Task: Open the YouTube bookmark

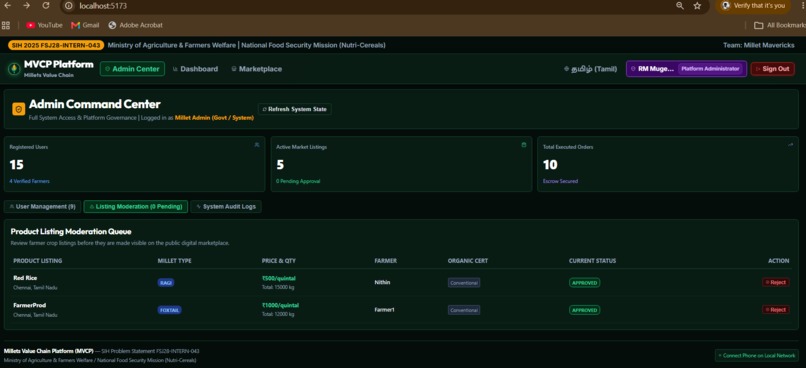Action: [44, 25]
